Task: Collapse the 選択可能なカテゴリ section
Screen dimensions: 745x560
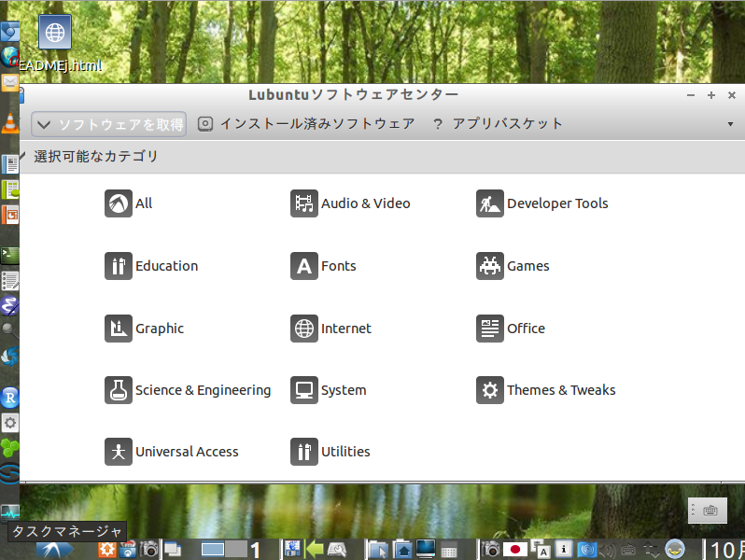Action: click(22, 156)
